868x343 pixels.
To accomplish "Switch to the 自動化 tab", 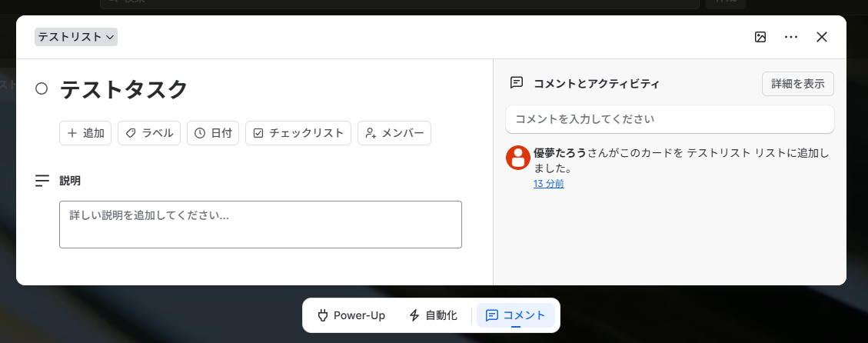I will coord(433,316).
